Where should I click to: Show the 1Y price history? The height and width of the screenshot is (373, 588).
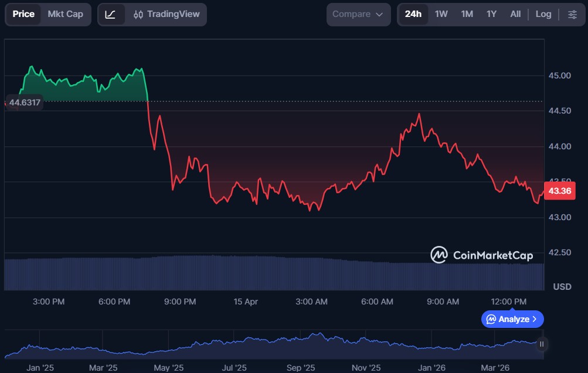pyautogui.click(x=491, y=14)
